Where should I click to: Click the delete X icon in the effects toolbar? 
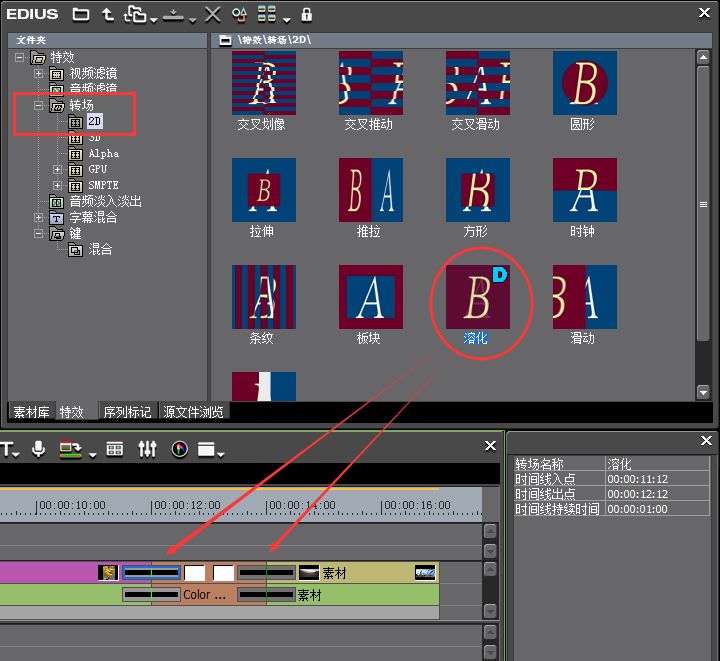(x=212, y=15)
